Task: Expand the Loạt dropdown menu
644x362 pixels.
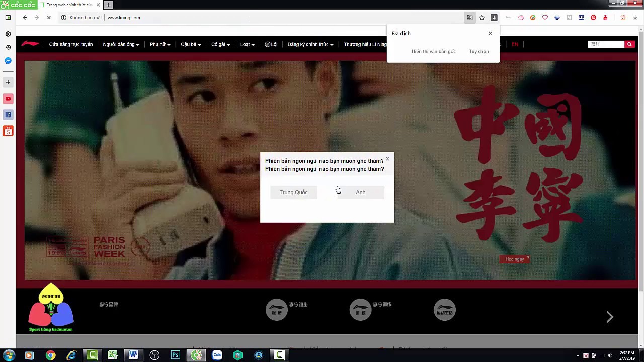Action: pyautogui.click(x=248, y=44)
